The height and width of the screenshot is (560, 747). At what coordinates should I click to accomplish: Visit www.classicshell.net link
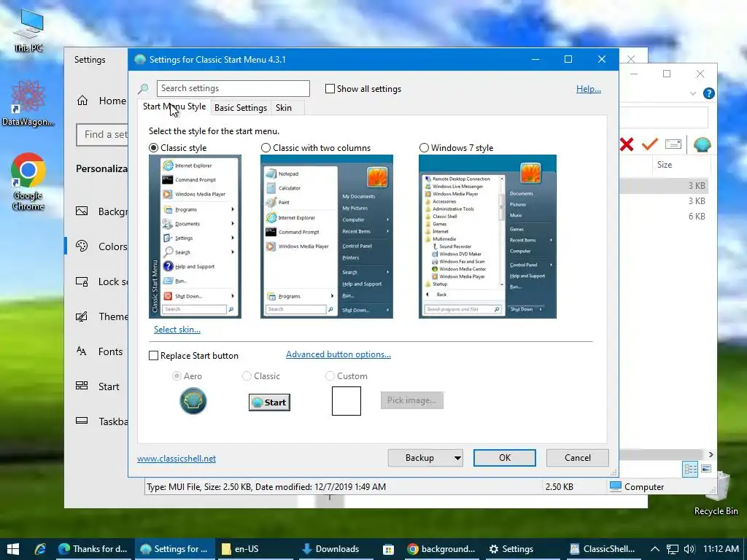point(177,459)
